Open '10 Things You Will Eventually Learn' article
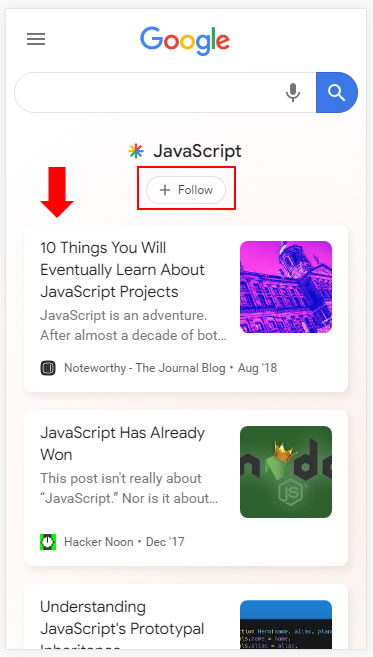The height and width of the screenshot is (657, 373). pos(122,270)
